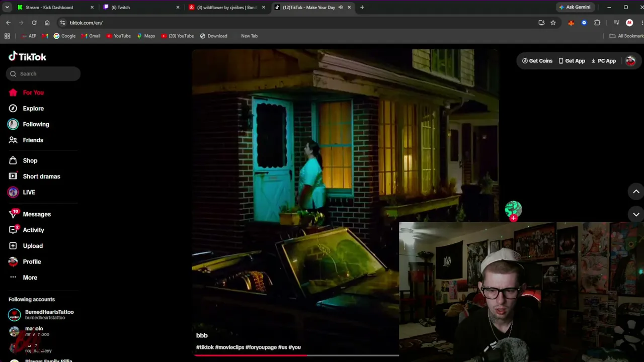The width and height of the screenshot is (644, 362).
Task: Open the Maps bookmark
Action: (x=146, y=36)
